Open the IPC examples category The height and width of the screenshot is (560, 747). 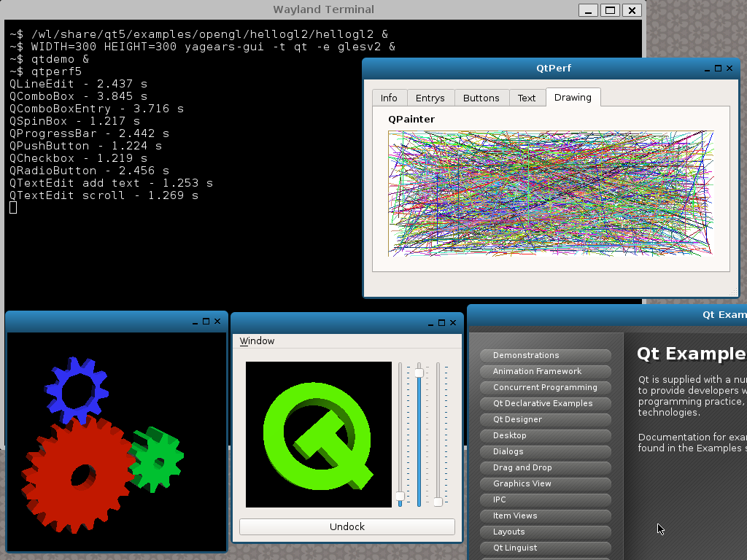pyautogui.click(x=546, y=499)
